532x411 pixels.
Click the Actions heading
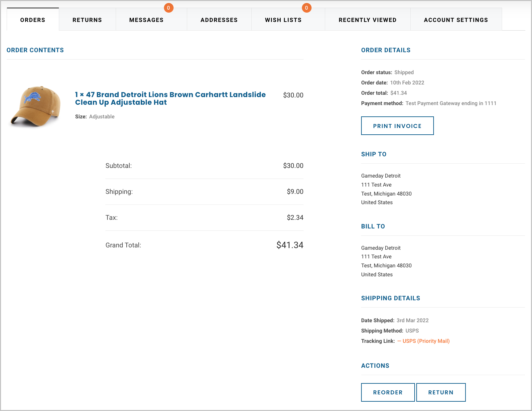(375, 366)
